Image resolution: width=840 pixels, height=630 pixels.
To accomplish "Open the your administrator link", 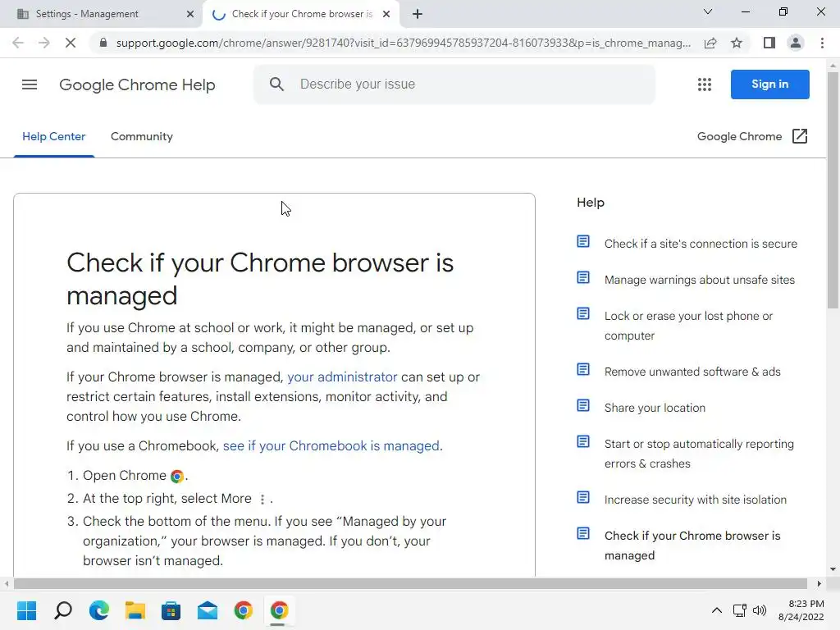I will tap(342, 377).
